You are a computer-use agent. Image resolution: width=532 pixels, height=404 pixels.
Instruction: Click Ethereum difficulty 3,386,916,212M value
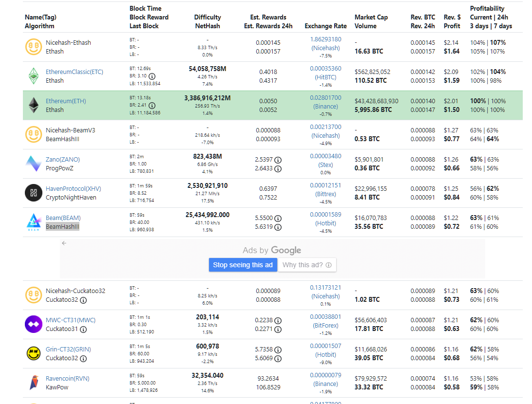point(208,98)
